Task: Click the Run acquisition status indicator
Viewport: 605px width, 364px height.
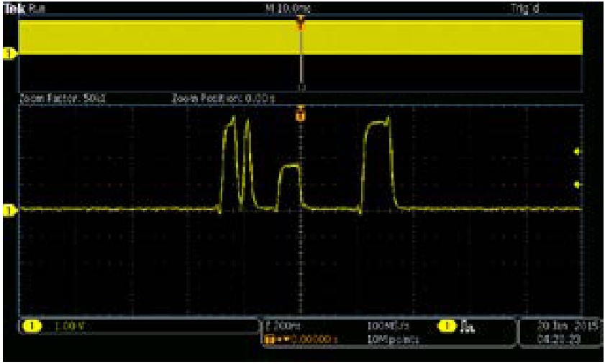Action: point(37,9)
